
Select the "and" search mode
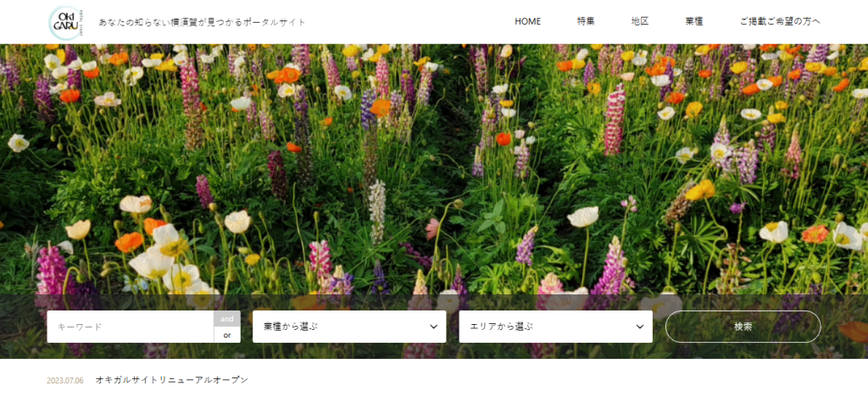(x=226, y=319)
